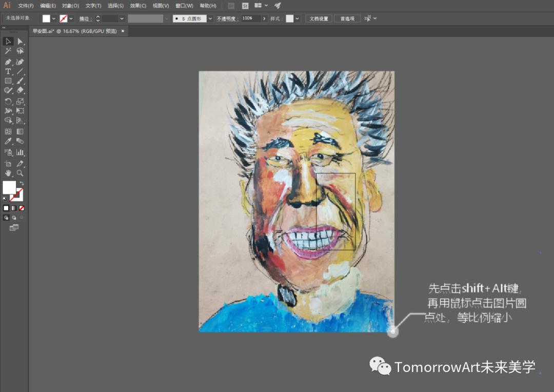Select the Hand tool

tap(8, 173)
